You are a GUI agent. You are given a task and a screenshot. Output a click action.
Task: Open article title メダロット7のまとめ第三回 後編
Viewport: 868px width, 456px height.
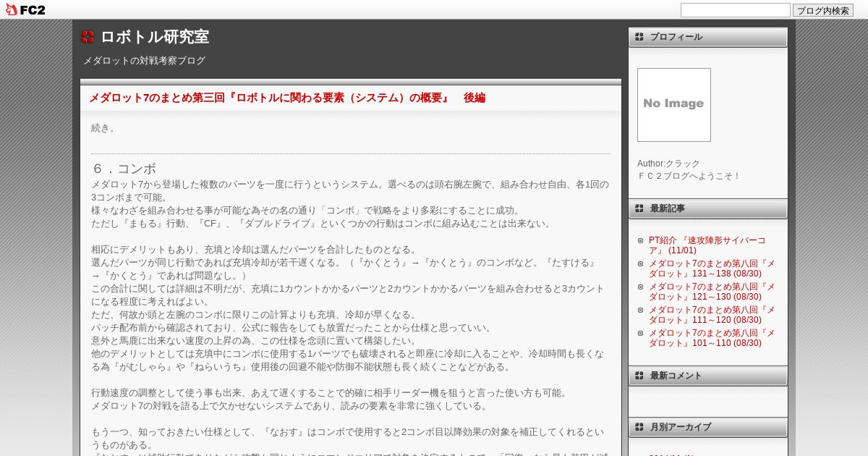pyautogui.click(x=286, y=98)
